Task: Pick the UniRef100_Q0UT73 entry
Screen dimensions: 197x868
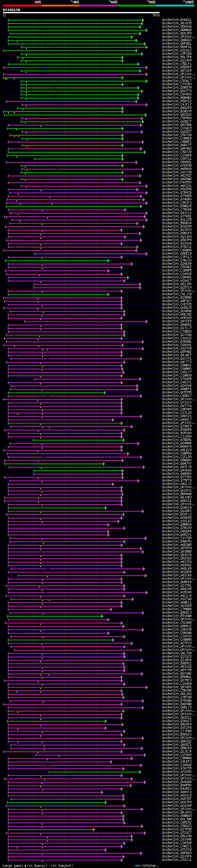Action: pos(177,91)
